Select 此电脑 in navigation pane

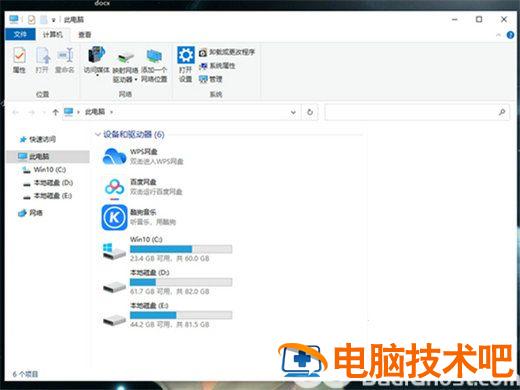click(48, 156)
